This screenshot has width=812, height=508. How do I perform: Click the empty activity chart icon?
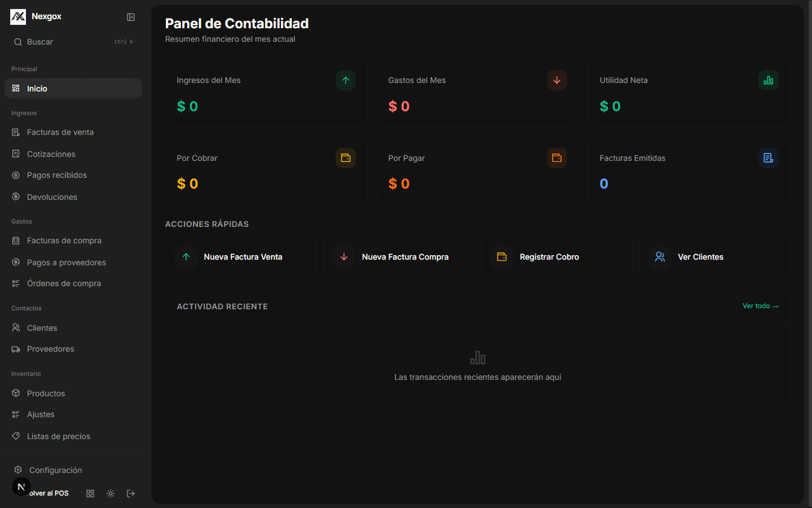click(x=478, y=358)
